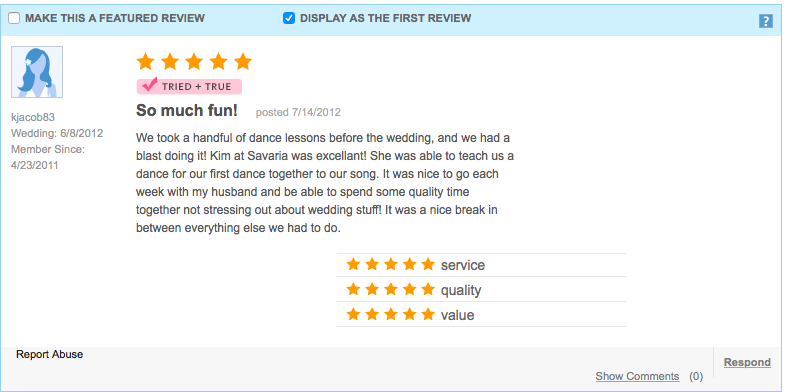785x392 pixels.
Task: Click the first star of the overall rating
Action: pos(146,62)
